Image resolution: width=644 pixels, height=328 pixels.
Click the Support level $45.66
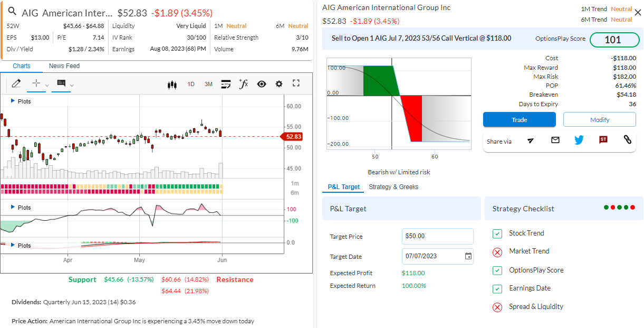pyautogui.click(x=113, y=279)
